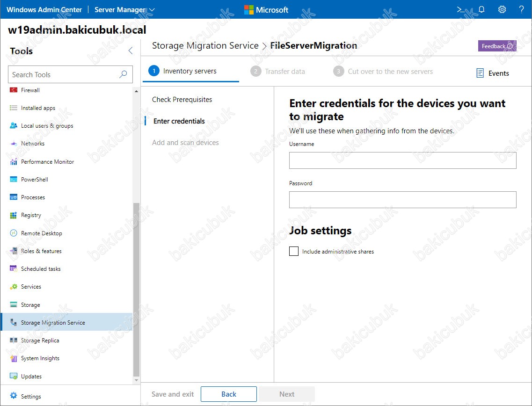Open the Storage Migration Service icon
This screenshot has width=532, height=406.
click(x=14, y=322)
